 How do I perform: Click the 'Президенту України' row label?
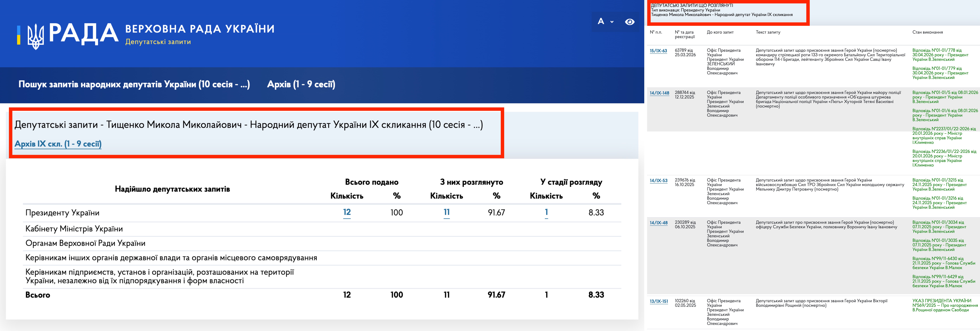click(62, 213)
